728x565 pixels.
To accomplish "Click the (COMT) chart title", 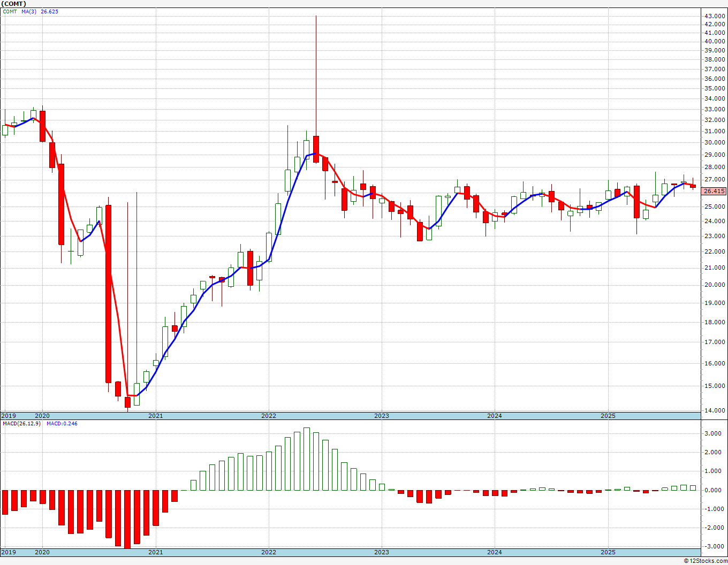I will (x=13, y=4).
